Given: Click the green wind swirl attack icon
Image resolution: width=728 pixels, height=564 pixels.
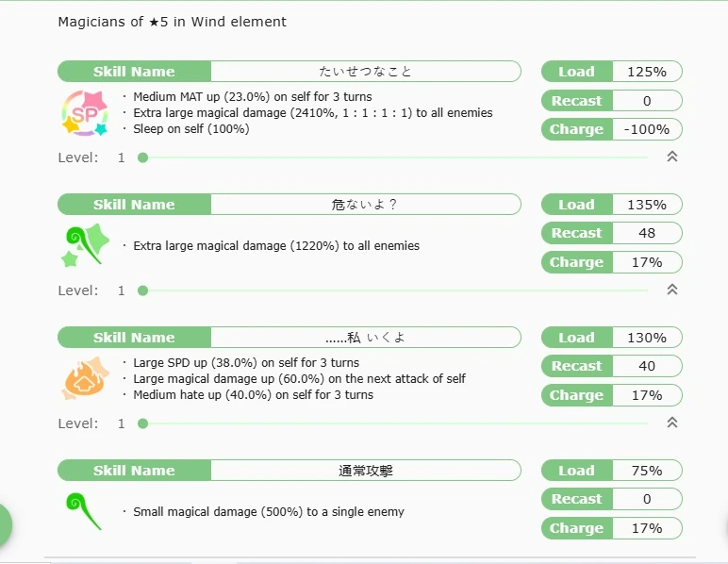Looking at the screenshot, I should pyautogui.click(x=81, y=511).
